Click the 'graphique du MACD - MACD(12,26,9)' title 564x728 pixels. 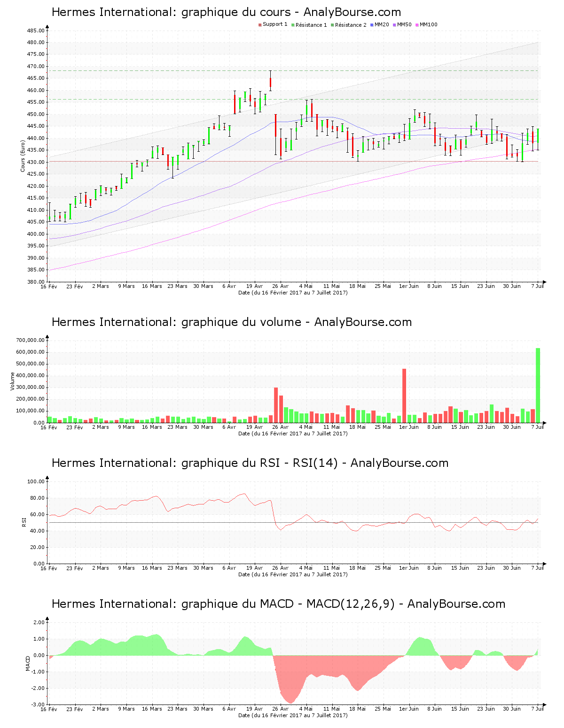279,604
